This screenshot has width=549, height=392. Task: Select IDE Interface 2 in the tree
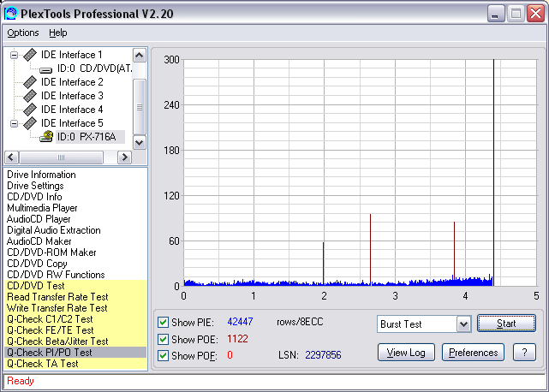72,82
